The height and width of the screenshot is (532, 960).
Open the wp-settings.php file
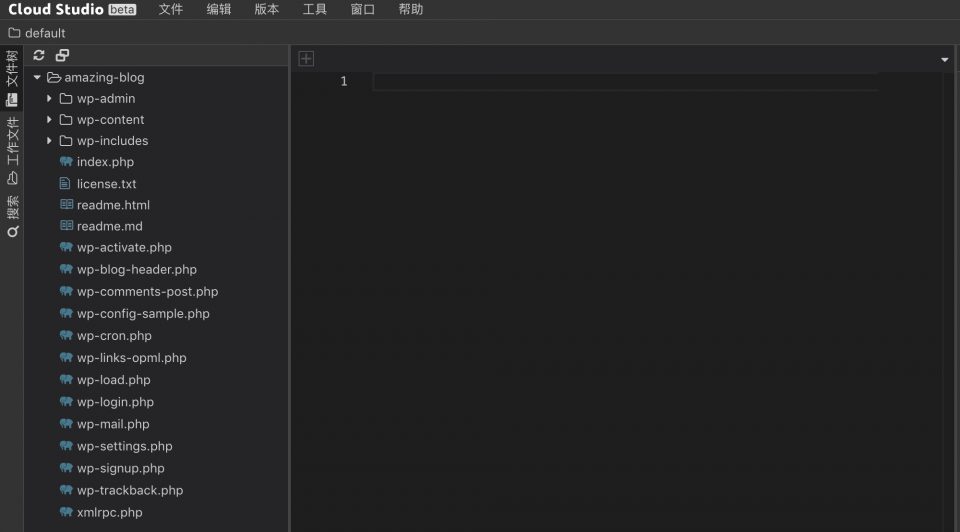click(x=124, y=446)
